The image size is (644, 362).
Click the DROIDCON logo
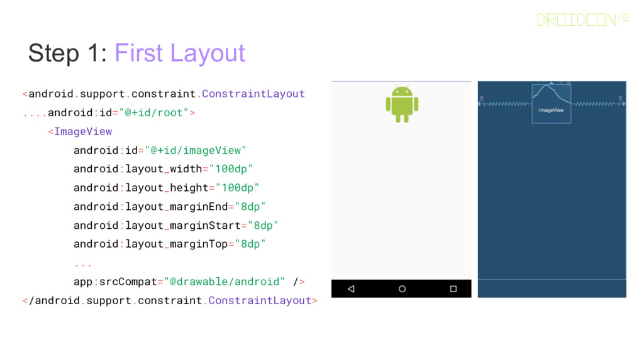pos(582,19)
